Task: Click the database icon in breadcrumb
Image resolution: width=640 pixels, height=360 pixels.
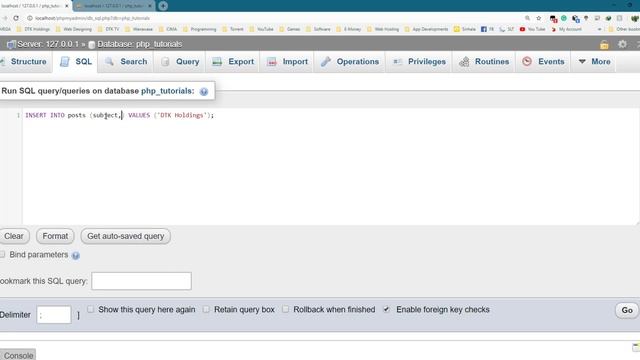Action: click(x=92, y=44)
